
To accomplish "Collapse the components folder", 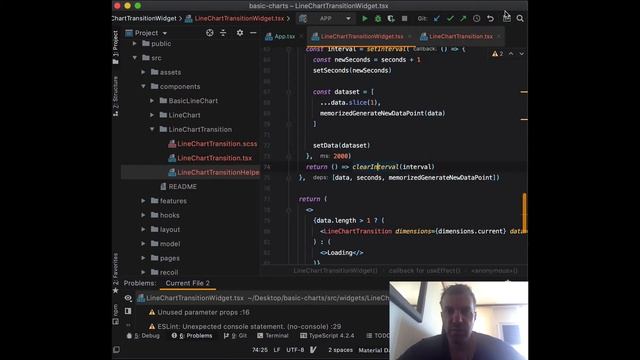I will 143,86.
